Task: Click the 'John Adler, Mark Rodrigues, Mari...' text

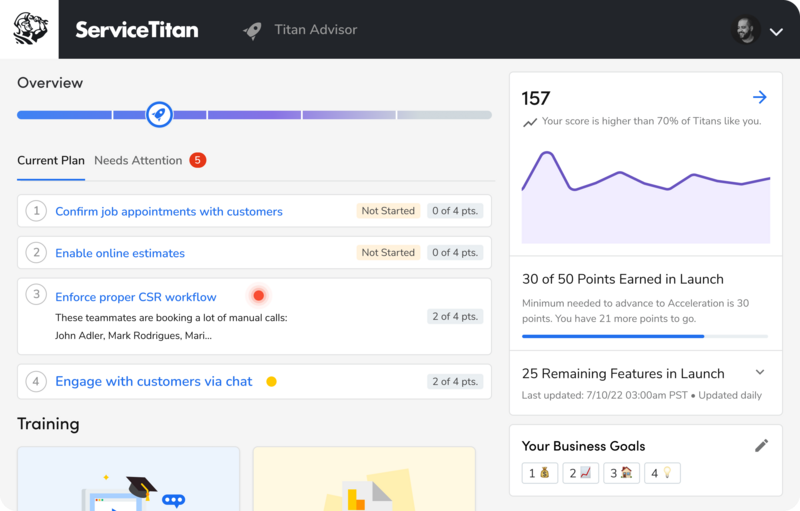Action: tap(133, 336)
